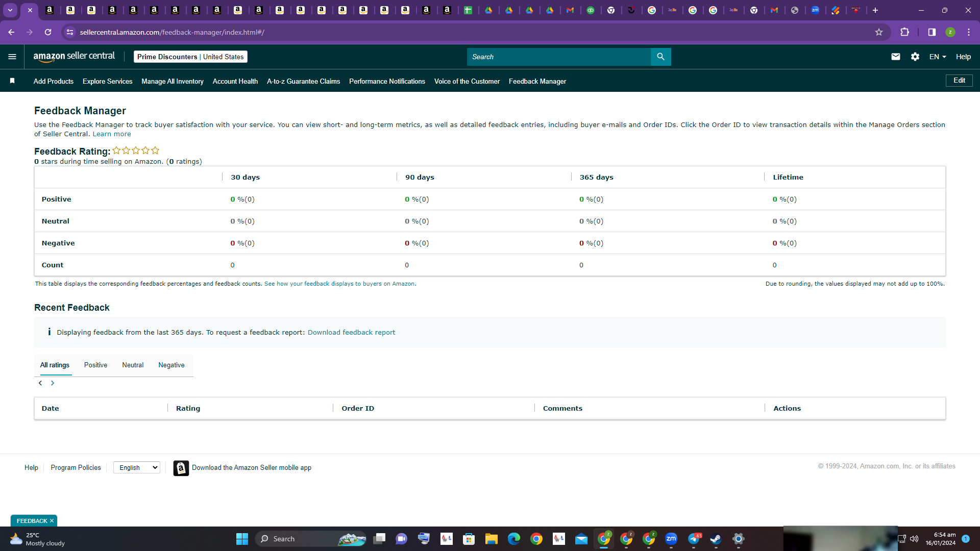Screen dimensions: 980x551
Task: Click Download the Amazon Seller mobile app
Action: coord(252,468)
